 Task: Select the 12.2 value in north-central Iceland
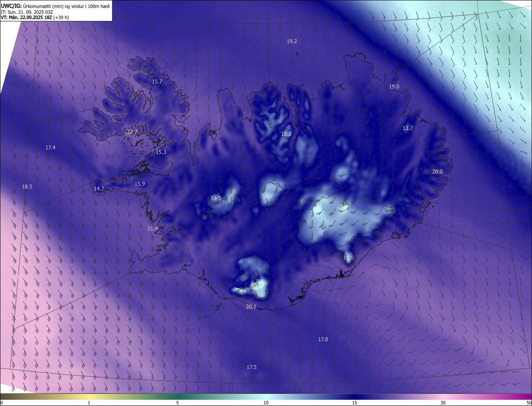[x=286, y=134]
